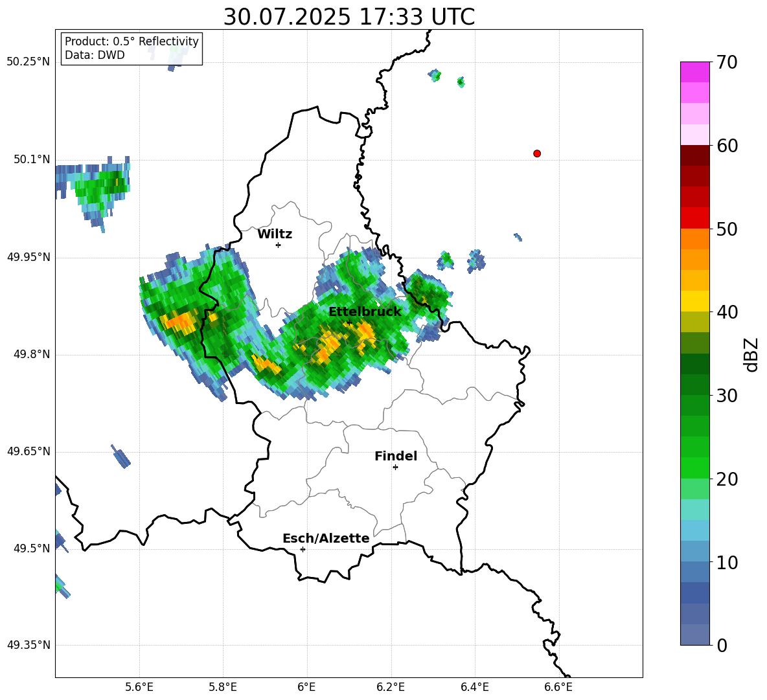Click the 49.95°N latitude label
The width and height of the screenshot is (767, 700).
point(29,256)
